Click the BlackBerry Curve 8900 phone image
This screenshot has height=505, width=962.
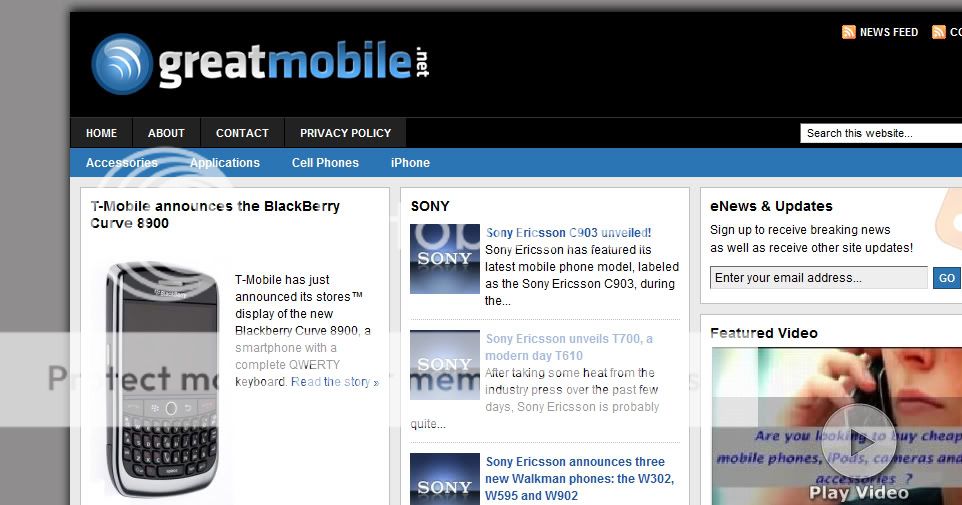(x=162, y=379)
